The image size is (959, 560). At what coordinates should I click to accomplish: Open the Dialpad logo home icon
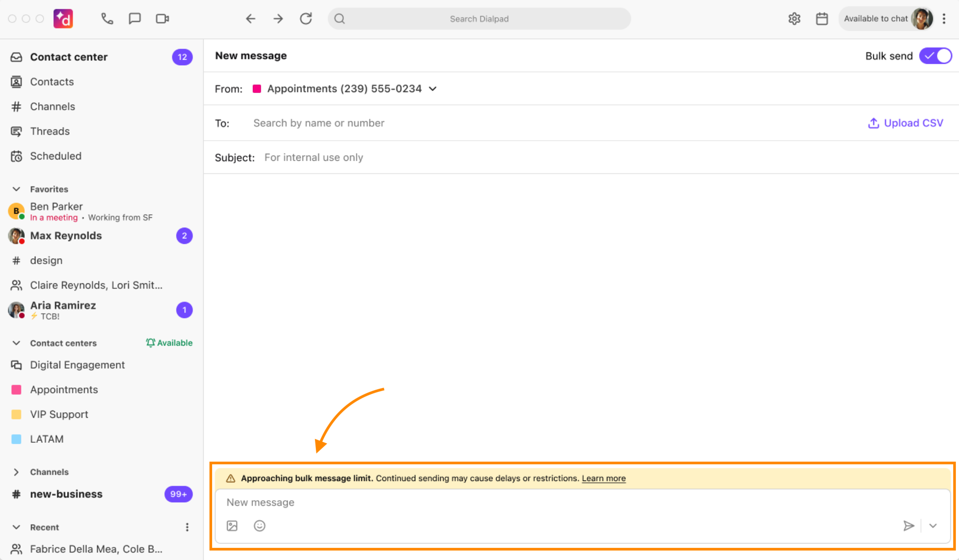[x=63, y=18]
